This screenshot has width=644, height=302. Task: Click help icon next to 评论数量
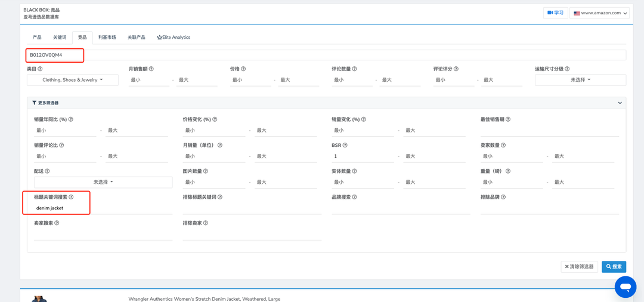click(x=354, y=69)
